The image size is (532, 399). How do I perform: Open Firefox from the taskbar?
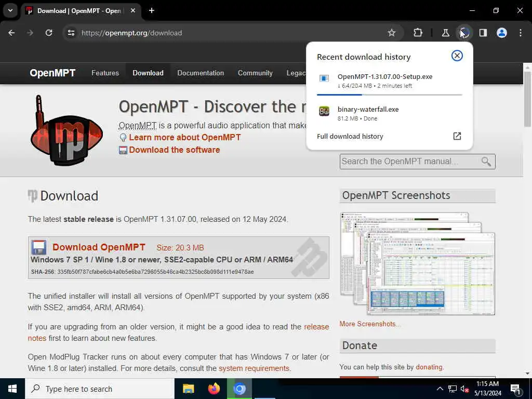(x=214, y=389)
